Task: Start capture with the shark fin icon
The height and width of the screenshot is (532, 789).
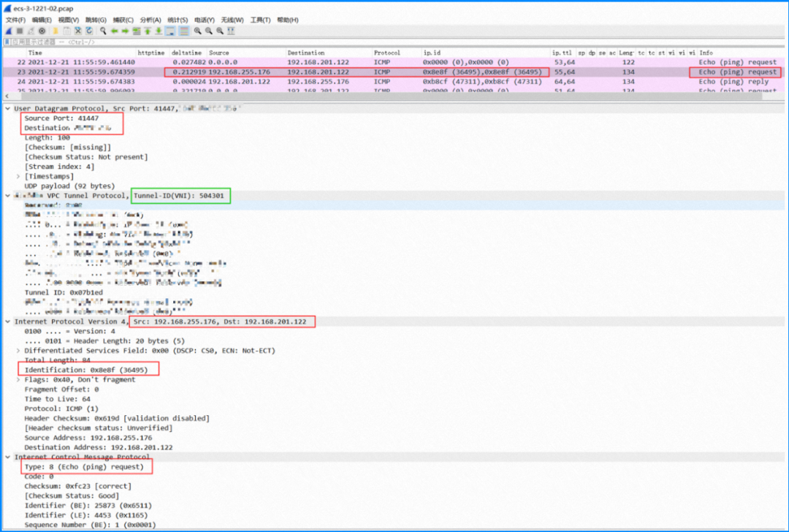Action: (9, 31)
